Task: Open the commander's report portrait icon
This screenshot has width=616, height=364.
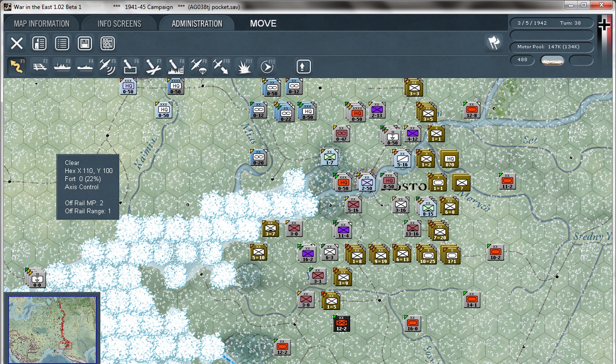Action: point(39,44)
